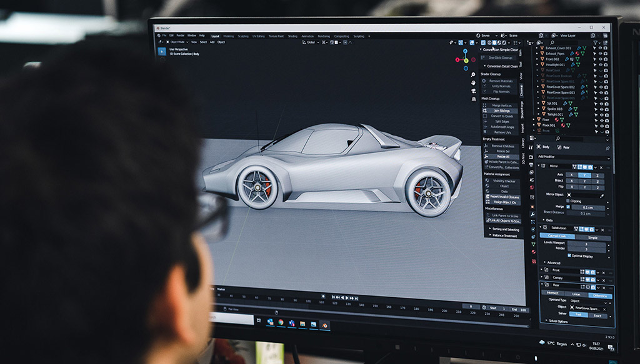The width and height of the screenshot is (640, 364).
Task: Open File Explorer from the Windows taskbar
Action: (302, 324)
